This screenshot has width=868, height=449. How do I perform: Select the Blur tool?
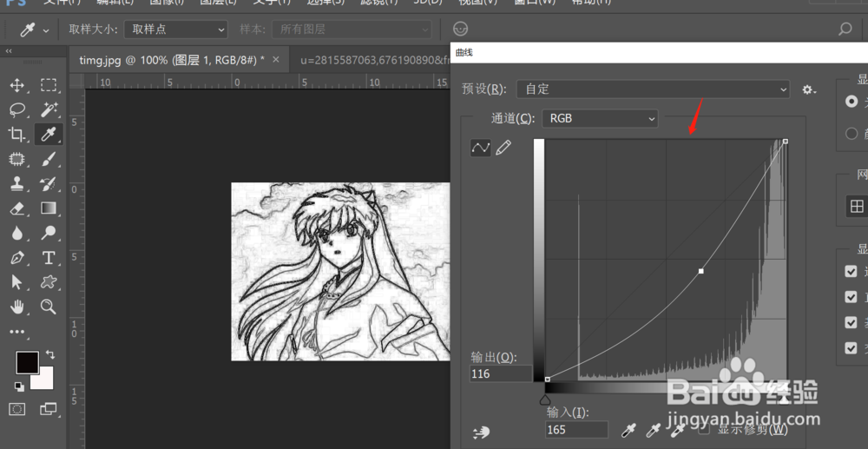pyautogui.click(x=17, y=233)
